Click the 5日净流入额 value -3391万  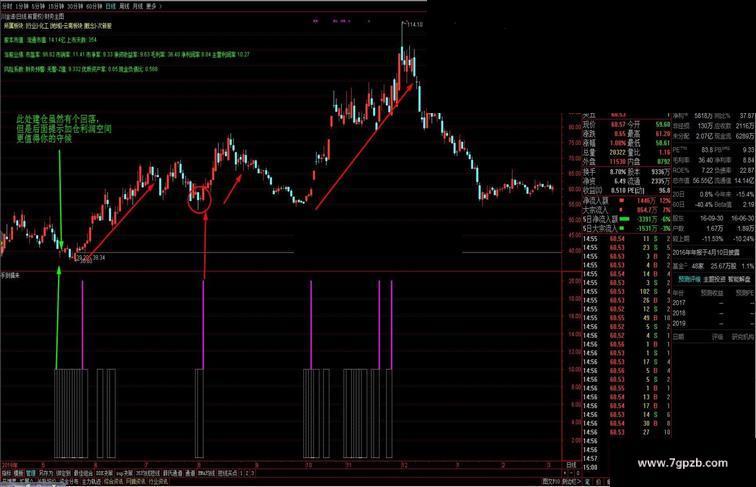(x=646, y=219)
